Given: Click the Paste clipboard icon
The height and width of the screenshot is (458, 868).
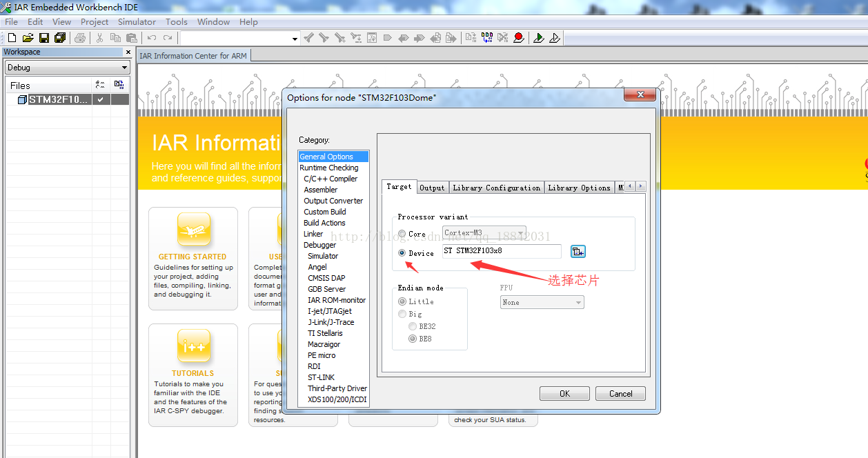Looking at the screenshot, I should (131, 38).
